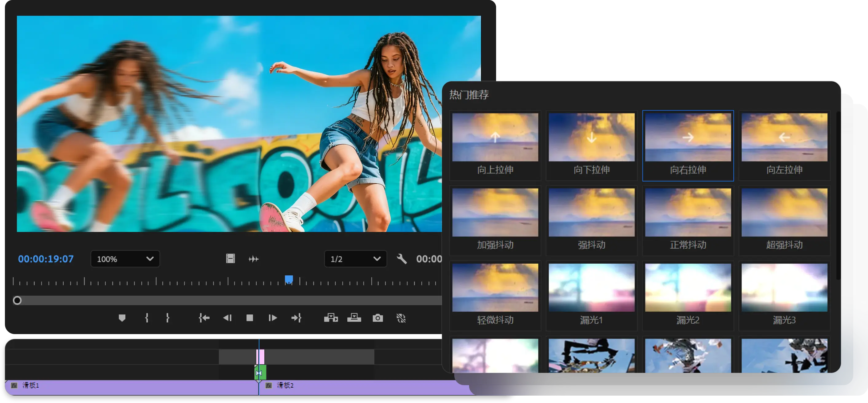Open settings with the wrench icon

402,259
